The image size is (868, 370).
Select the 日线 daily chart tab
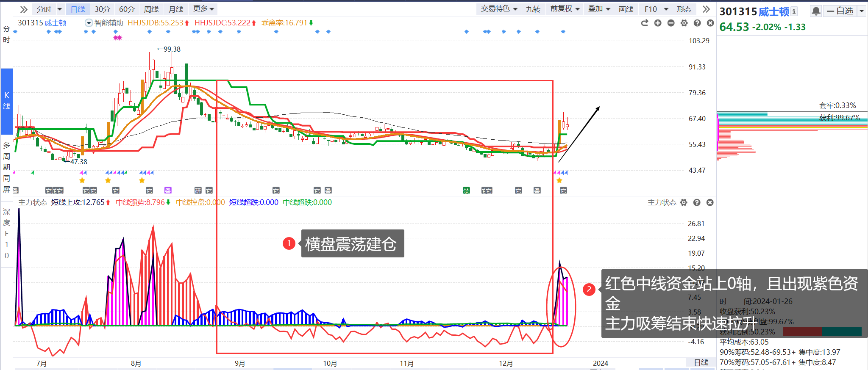click(x=78, y=9)
